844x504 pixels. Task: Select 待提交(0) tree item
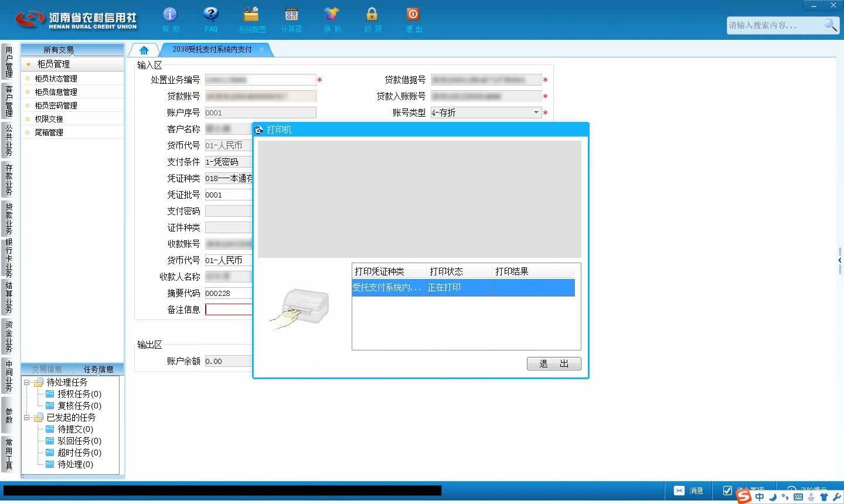coord(75,429)
